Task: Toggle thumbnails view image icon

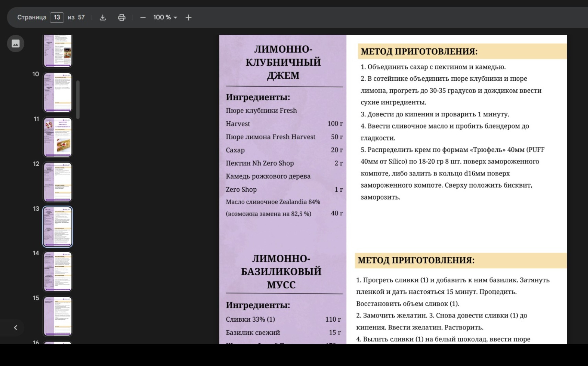Action: (15, 43)
